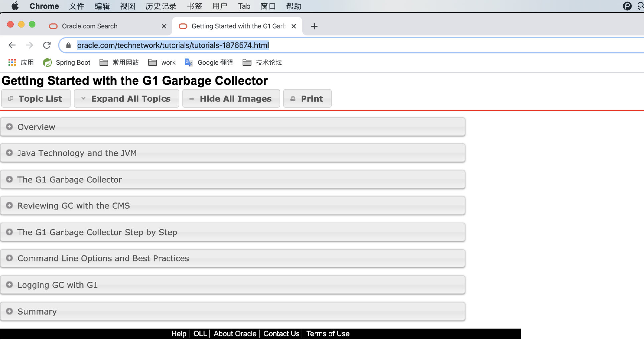644x361 pixels.
Task: Close the Oracle.com Search tab
Action: point(164,26)
